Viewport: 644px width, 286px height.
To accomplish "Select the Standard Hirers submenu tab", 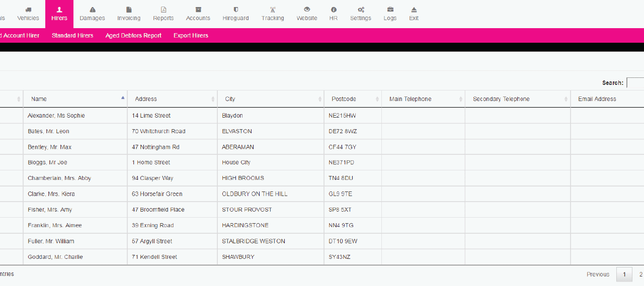I will (x=72, y=36).
